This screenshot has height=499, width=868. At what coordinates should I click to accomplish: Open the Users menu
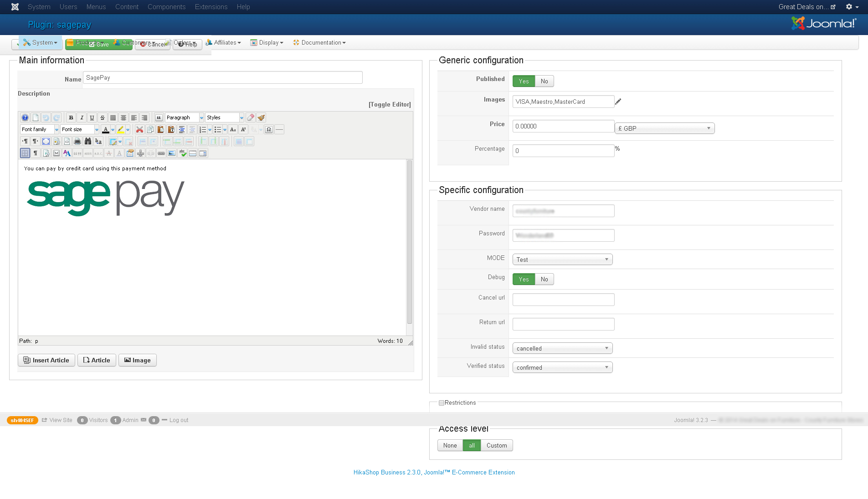point(68,7)
